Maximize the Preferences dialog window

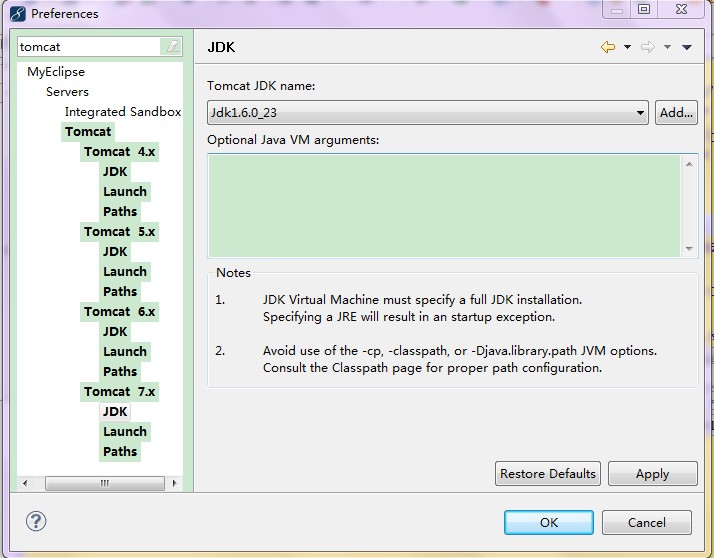pyautogui.click(x=644, y=9)
